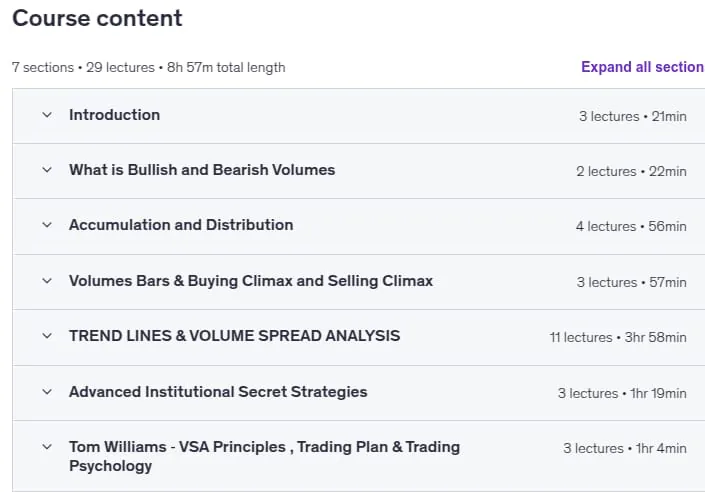Screen dimensions: 705x492
Task: Expand chevron beside Bullish and Bearish Volumes
Action: [x=47, y=170]
